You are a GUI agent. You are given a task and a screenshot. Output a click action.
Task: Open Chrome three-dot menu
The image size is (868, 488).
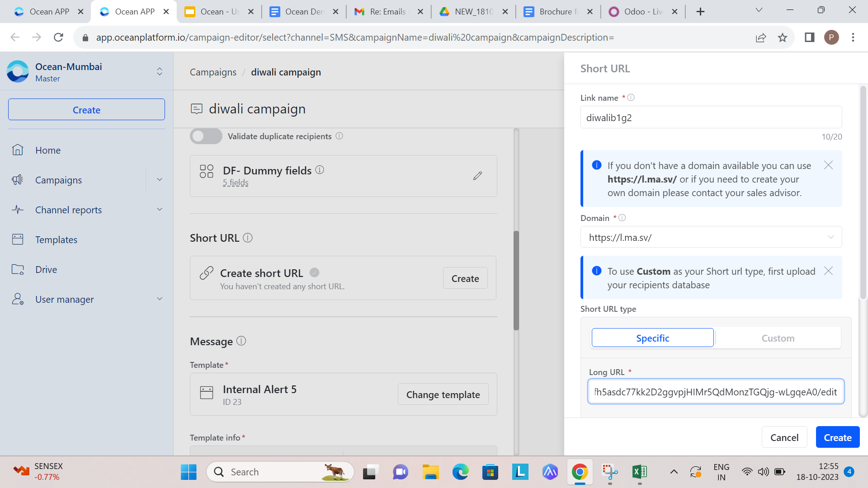(853, 38)
